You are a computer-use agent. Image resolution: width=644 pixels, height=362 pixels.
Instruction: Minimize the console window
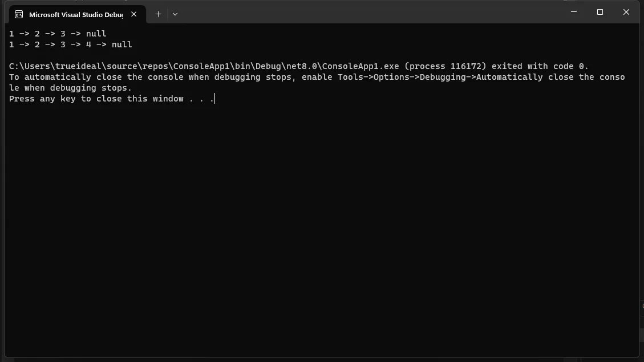tap(573, 12)
